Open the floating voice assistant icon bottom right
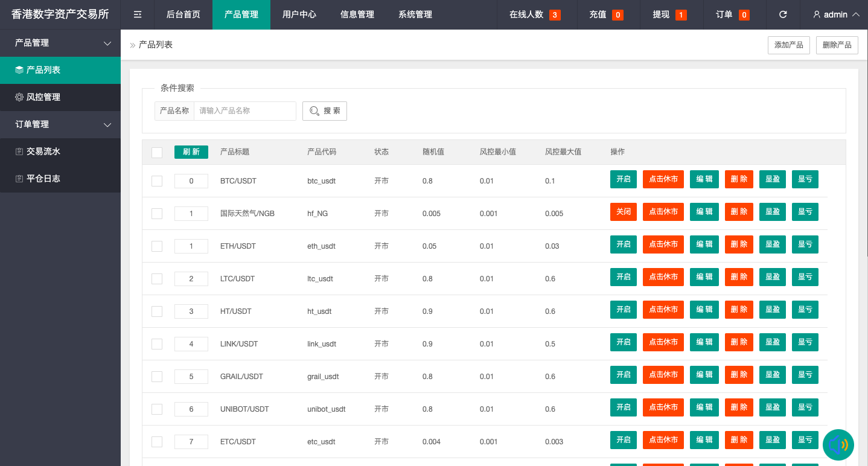This screenshot has height=466, width=868. coord(838,445)
